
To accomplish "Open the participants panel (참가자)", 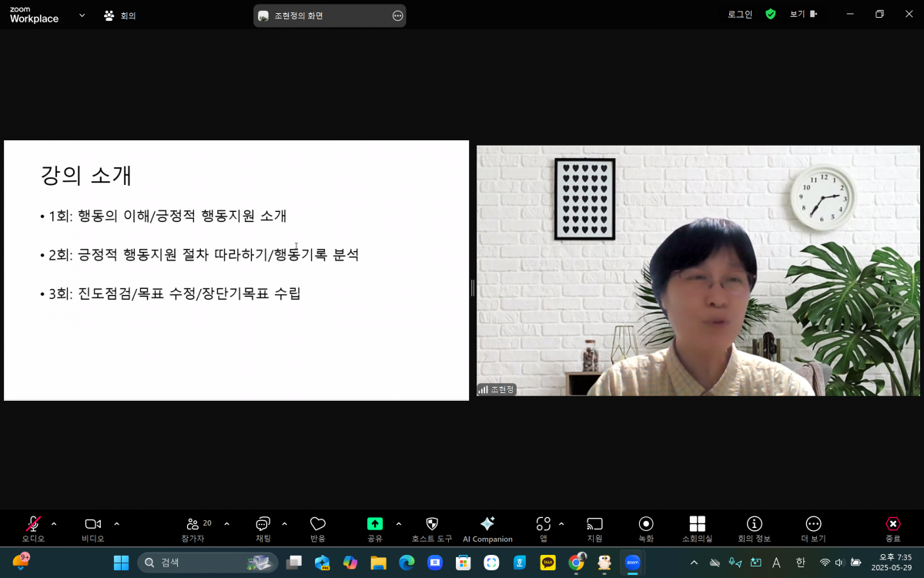I will point(192,525).
